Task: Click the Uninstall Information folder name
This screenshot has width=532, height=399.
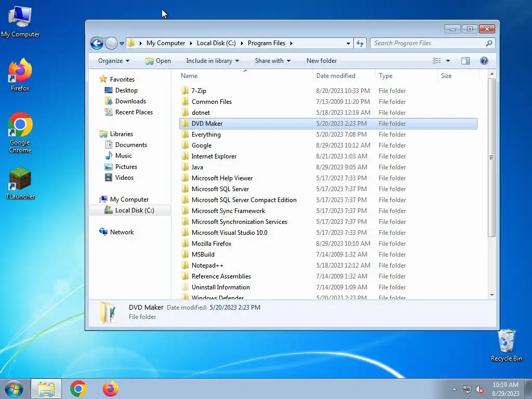Action: 220,287
